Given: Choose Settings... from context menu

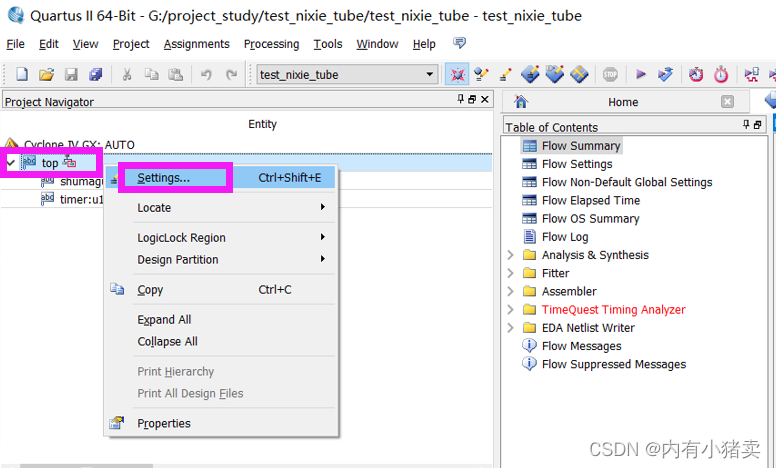Looking at the screenshot, I should 221,178.
